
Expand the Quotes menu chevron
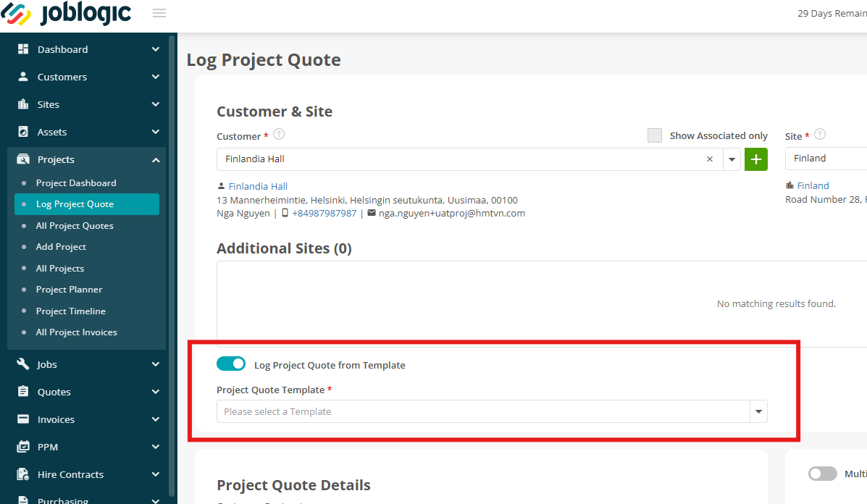pos(156,392)
